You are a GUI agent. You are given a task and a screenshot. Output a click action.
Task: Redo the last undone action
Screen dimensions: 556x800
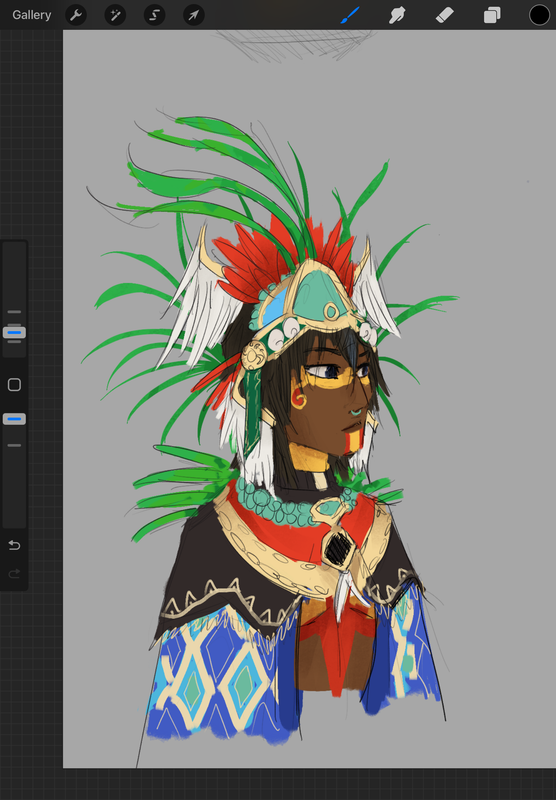click(x=14, y=574)
